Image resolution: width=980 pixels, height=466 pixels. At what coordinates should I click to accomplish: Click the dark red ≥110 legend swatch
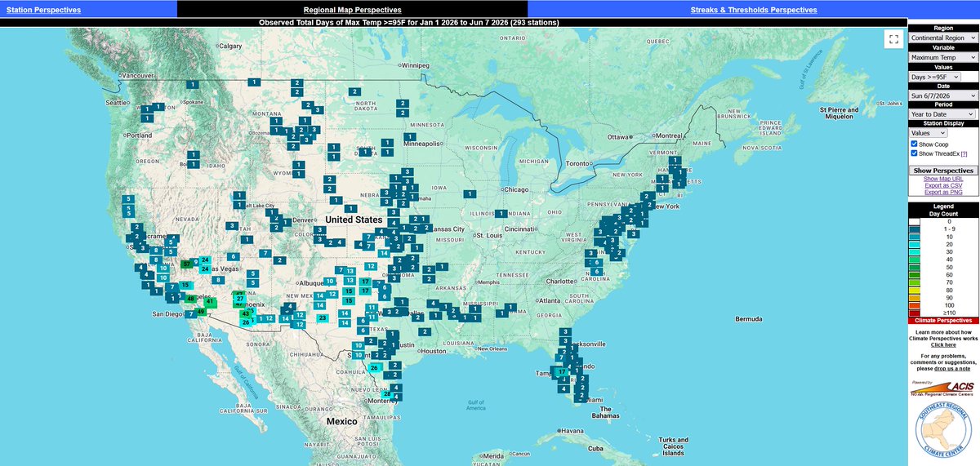click(915, 313)
